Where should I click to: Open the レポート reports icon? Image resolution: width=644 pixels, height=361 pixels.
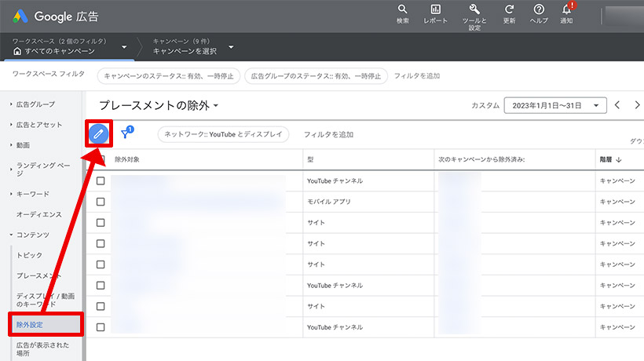(436, 9)
